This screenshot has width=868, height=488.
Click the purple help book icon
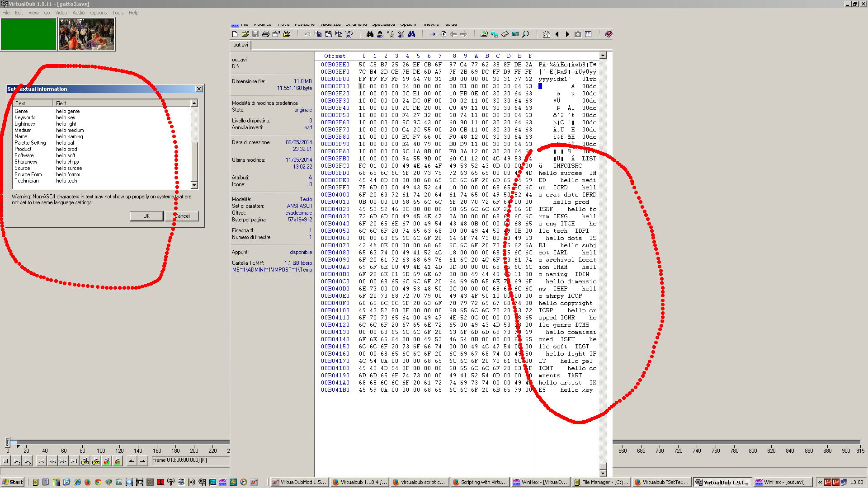tap(609, 34)
